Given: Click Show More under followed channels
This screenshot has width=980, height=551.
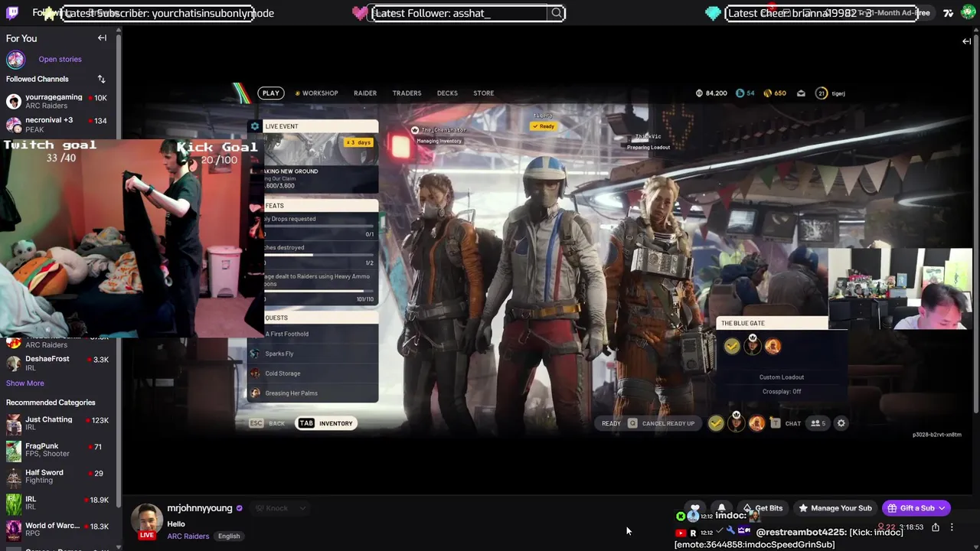Looking at the screenshot, I should pos(25,383).
